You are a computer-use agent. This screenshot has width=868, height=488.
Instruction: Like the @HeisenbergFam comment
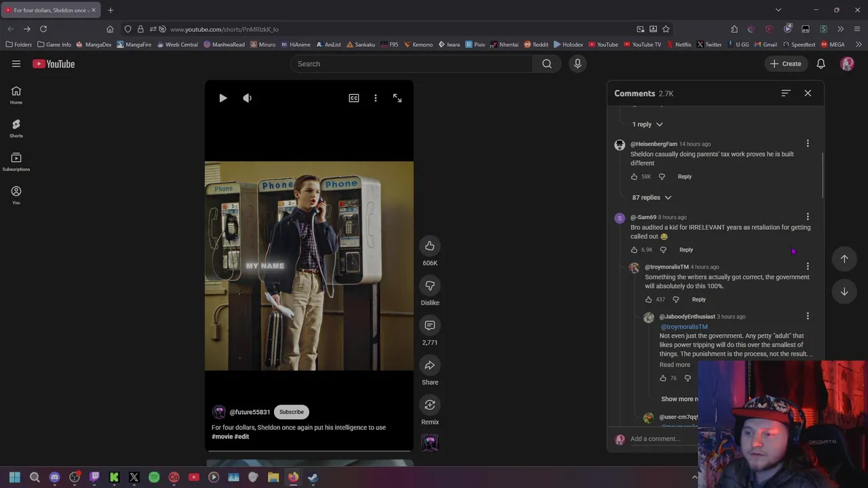click(634, 176)
